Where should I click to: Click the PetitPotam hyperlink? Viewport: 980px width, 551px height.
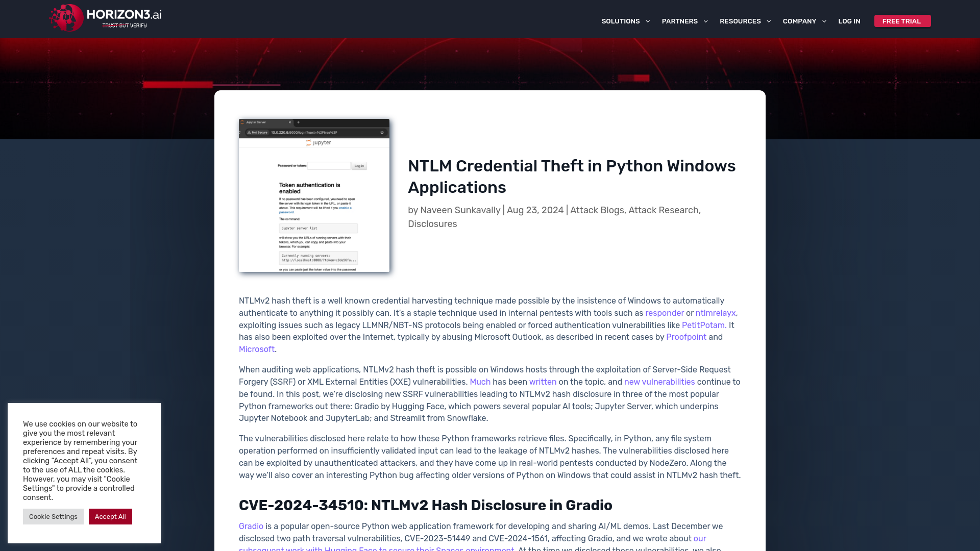[x=703, y=325]
